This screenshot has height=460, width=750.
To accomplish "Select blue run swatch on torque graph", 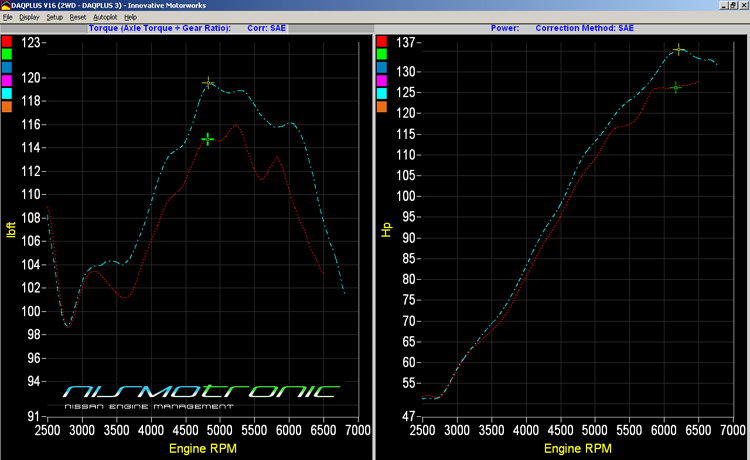I will [7, 66].
